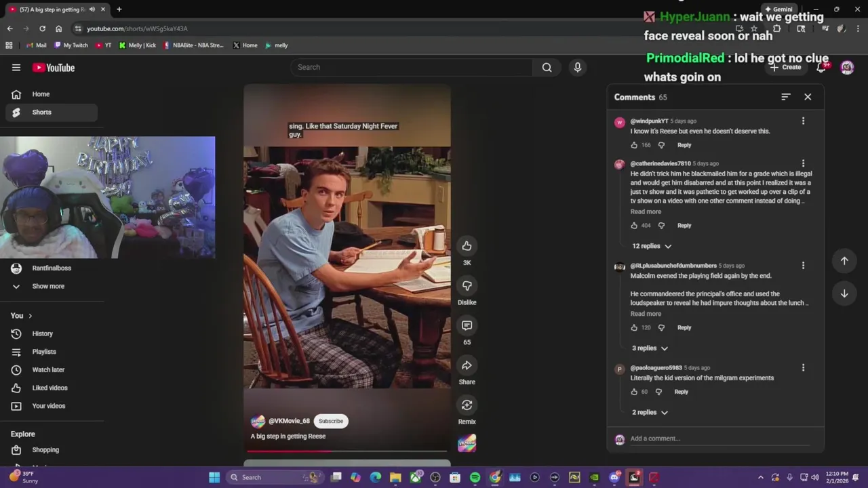This screenshot has width=868, height=488.
Task: Dislike windpunkYT's comment
Action: click(x=661, y=145)
